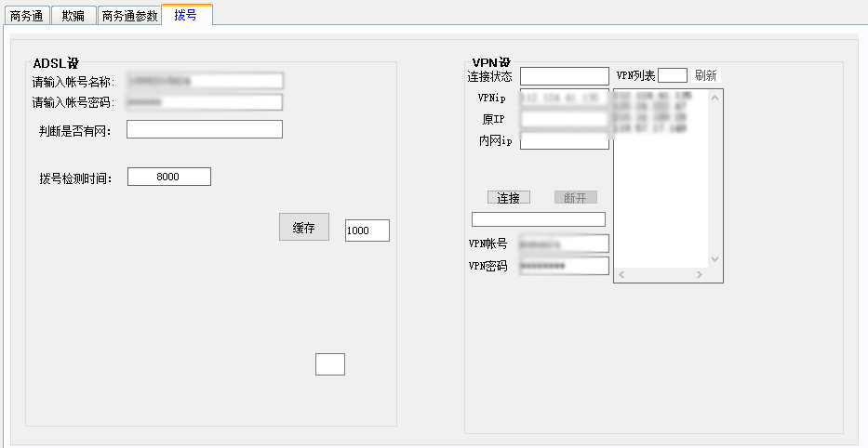Click the 拨号 tab
The width and height of the screenshot is (868, 448).
click(x=186, y=15)
